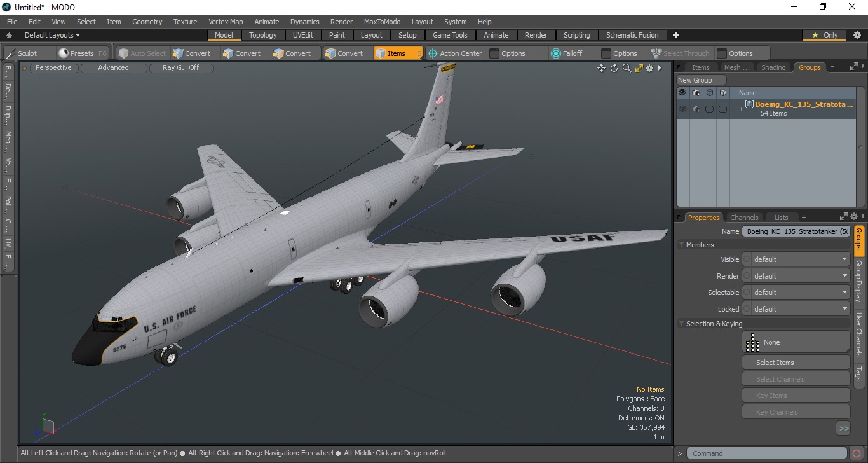Viewport: 868px width, 463px height.
Task: Click the '54 Items' text
Action: pos(773,113)
